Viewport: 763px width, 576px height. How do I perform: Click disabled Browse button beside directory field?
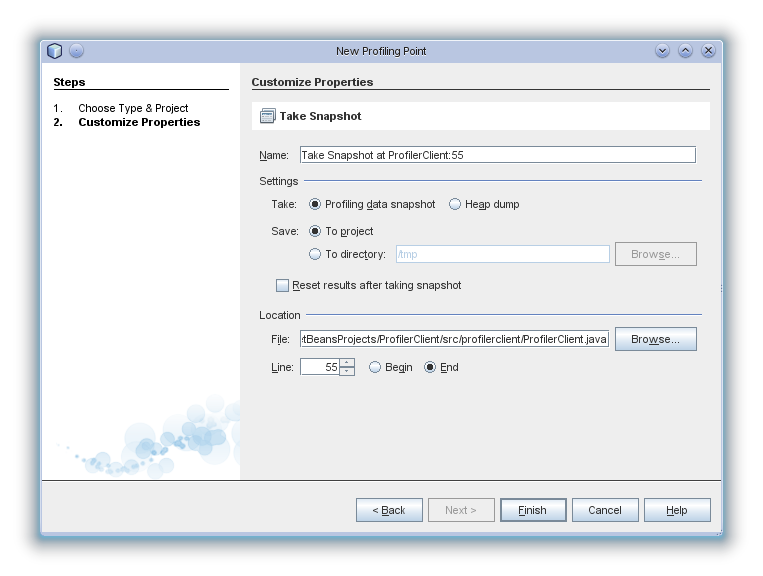(x=655, y=254)
